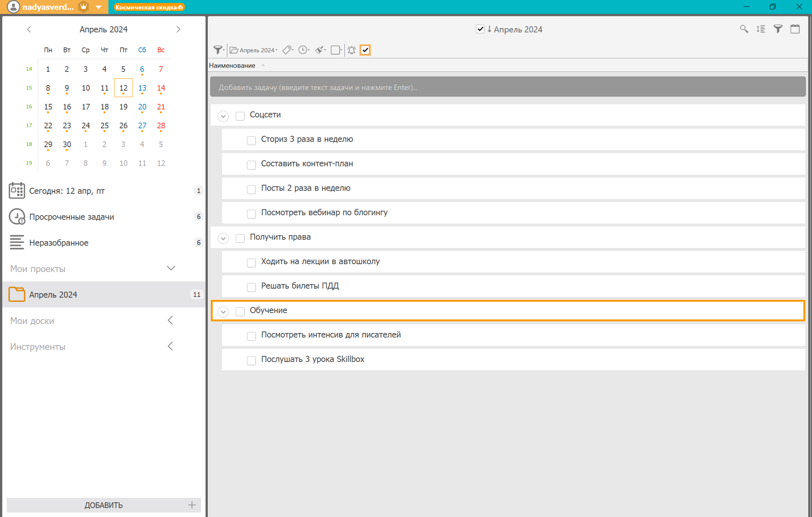Click the funnel filter icon at top right
812x517 pixels.
(x=778, y=29)
